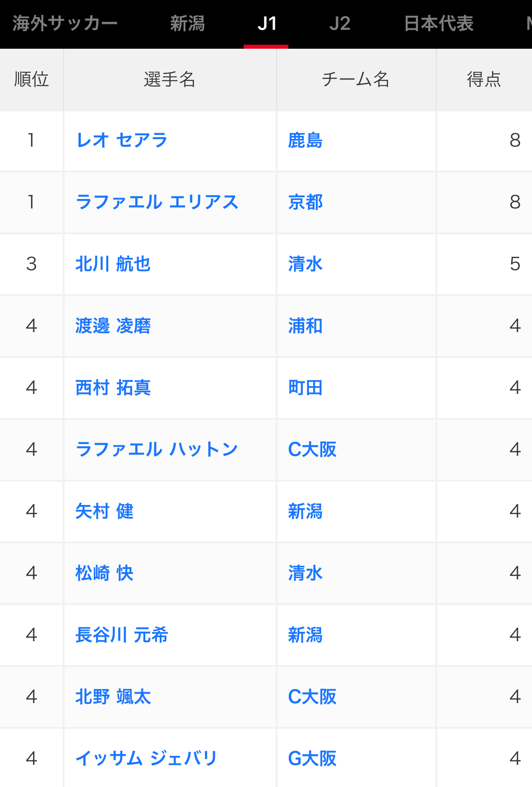Open player レオ セアラ profile
Image resolution: width=532 pixels, height=787 pixels.
(122, 140)
